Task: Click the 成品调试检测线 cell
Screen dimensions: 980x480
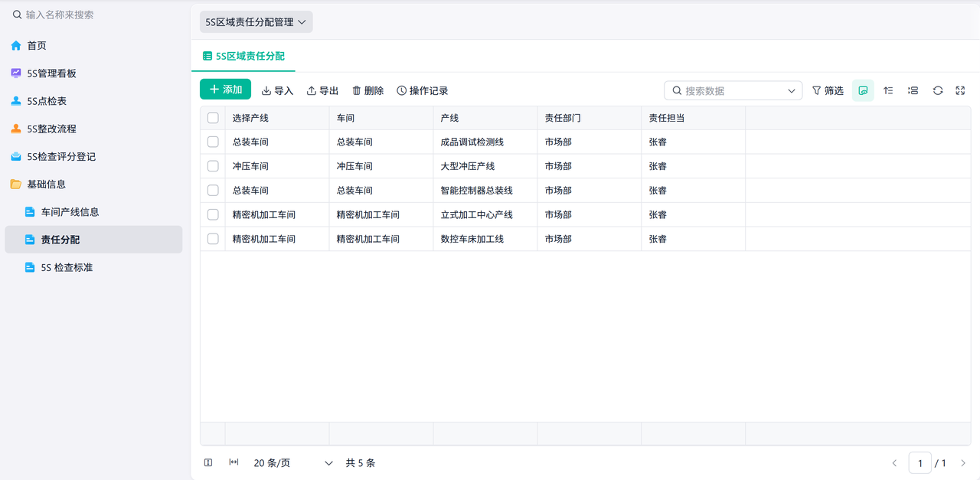Action: coord(485,142)
